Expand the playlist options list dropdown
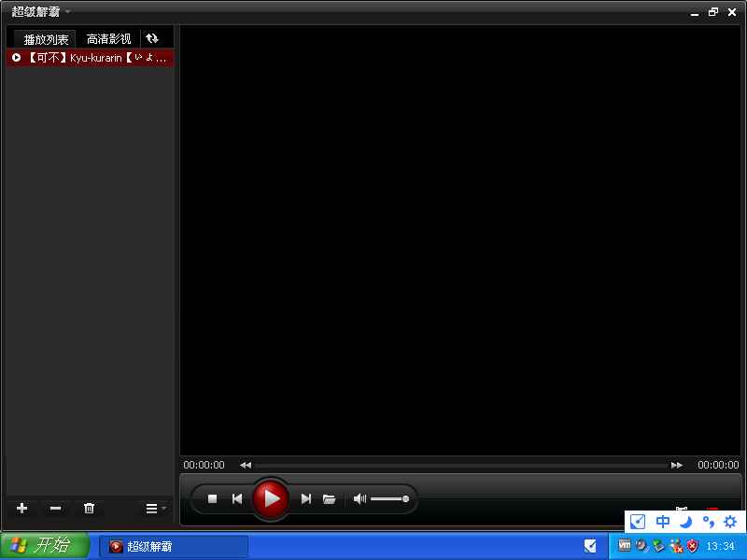The width and height of the screenshot is (747, 560). point(155,509)
